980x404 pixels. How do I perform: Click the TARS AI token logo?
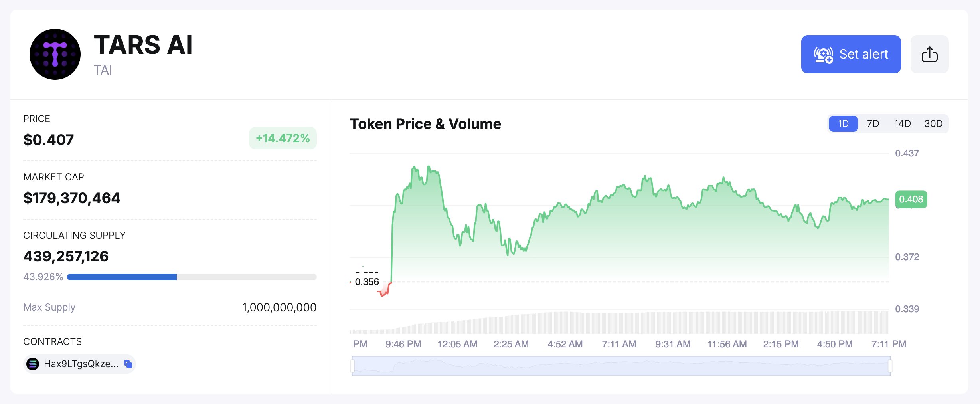coord(55,54)
